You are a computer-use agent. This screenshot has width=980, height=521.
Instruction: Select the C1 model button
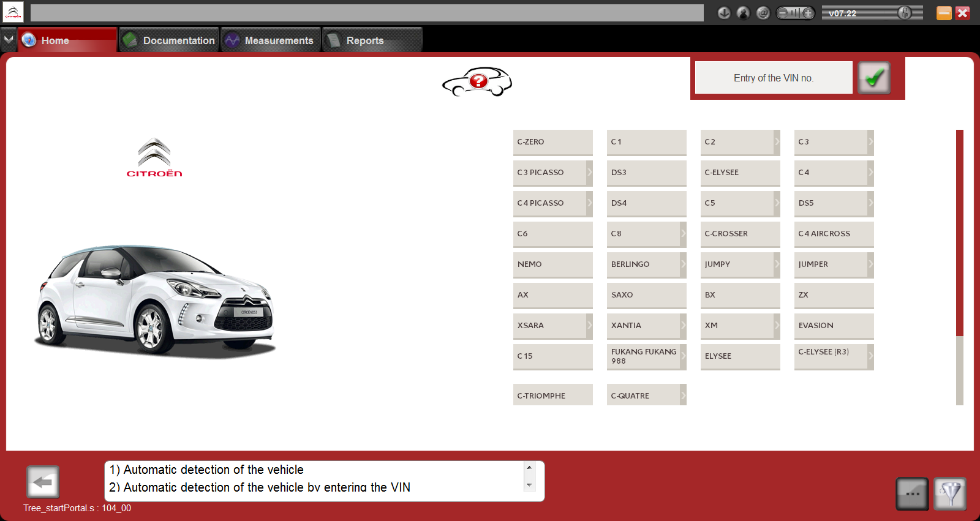(x=647, y=142)
